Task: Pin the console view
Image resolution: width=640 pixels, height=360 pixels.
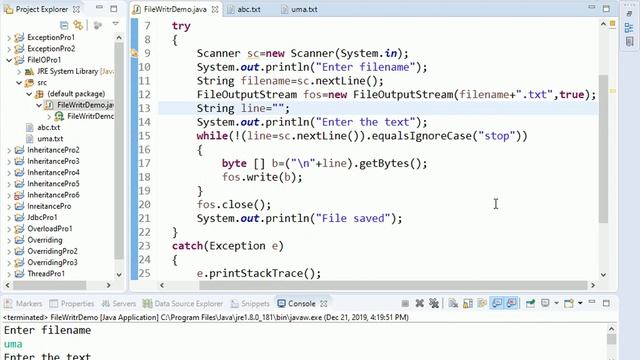Action: click(x=530, y=303)
